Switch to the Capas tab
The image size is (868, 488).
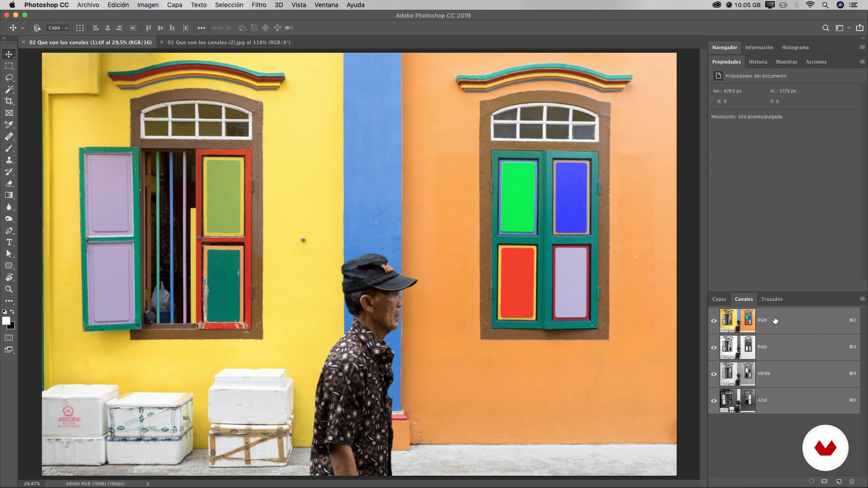coord(719,299)
